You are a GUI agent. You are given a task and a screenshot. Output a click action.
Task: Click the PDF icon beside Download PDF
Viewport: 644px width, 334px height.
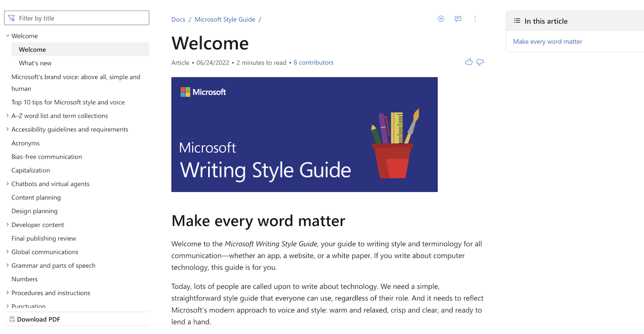pyautogui.click(x=12, y=319)
